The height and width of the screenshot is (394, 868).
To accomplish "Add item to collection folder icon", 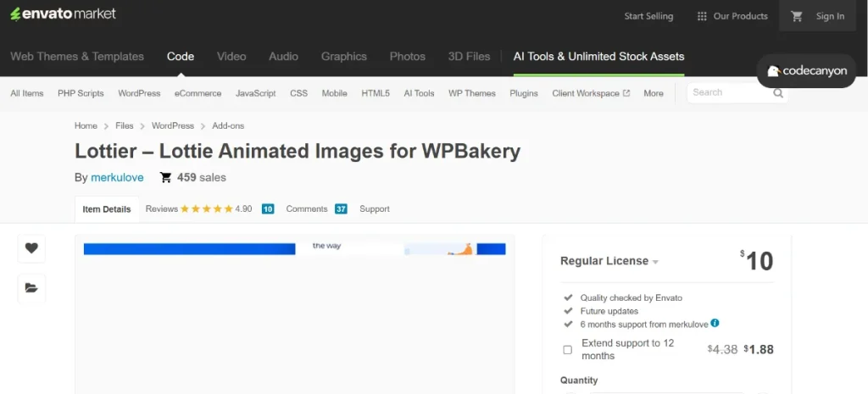I will point(31,288).
